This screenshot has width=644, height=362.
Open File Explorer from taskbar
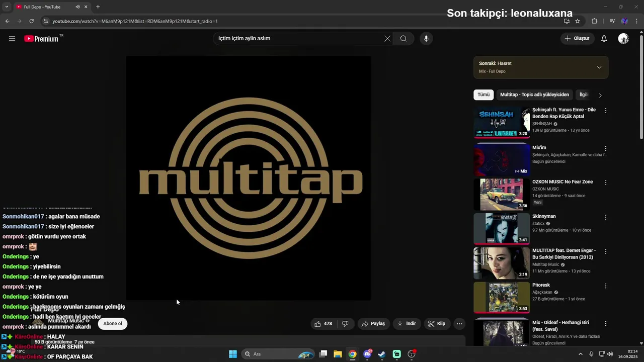(x=338, y=354)
